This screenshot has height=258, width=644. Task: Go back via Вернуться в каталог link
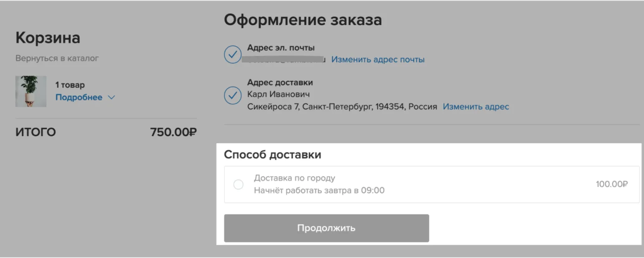click(x=57, y=58)
